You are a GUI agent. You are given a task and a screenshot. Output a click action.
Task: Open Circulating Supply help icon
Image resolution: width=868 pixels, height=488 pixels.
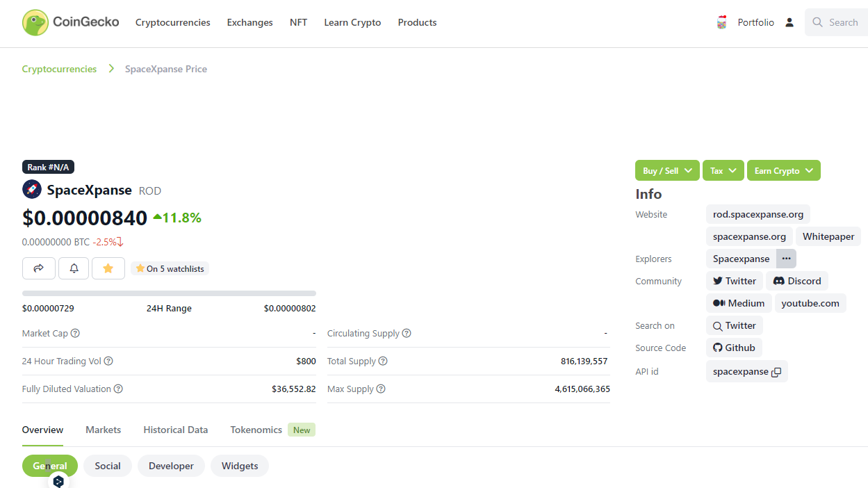pos(407,333)
